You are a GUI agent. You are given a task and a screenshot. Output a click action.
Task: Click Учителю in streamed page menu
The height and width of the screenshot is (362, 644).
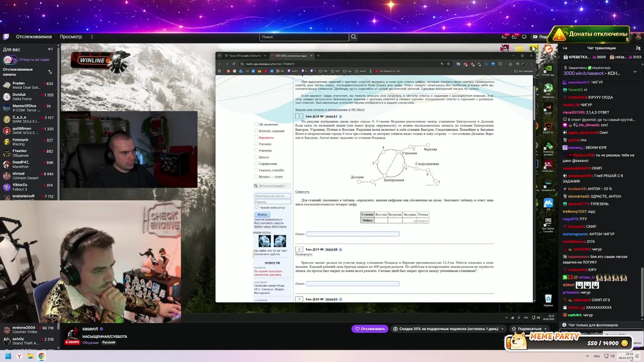point(265,150)
